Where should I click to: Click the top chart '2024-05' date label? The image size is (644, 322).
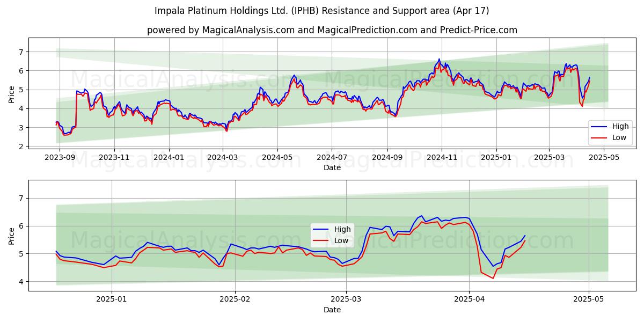(x=278, y=157)
